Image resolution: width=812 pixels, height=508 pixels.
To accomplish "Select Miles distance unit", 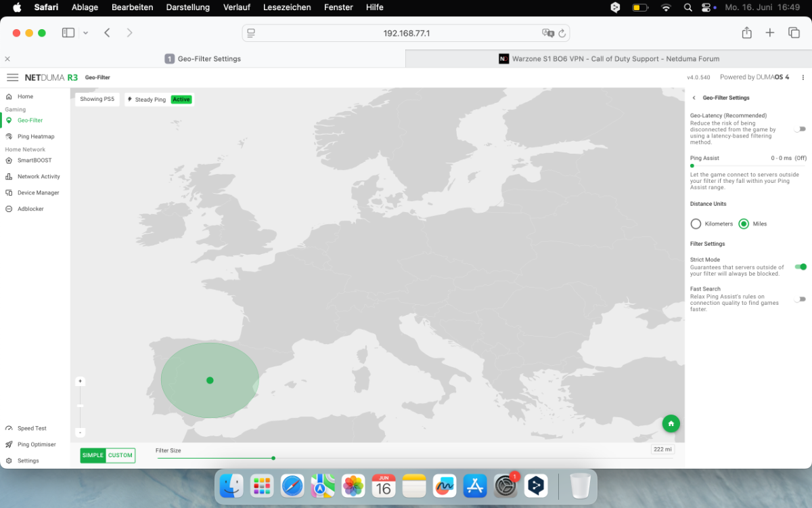I will pos(744,224).
